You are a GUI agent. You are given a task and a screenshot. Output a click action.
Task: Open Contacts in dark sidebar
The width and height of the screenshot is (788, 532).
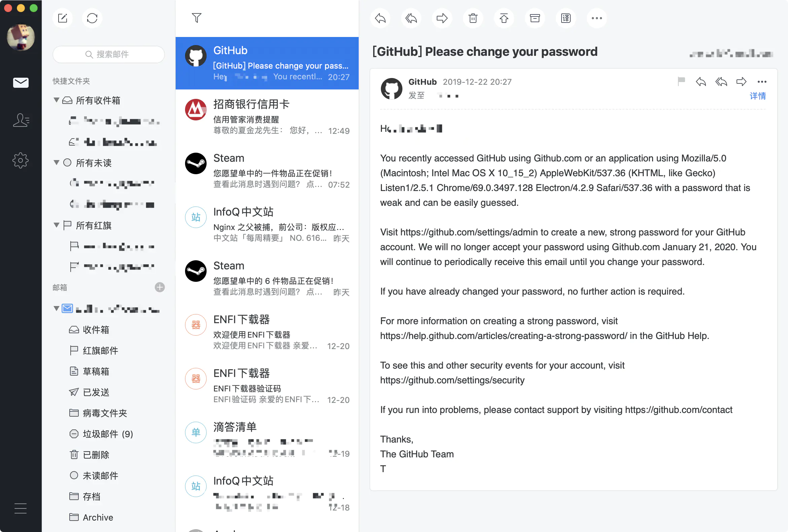(21, 120)
